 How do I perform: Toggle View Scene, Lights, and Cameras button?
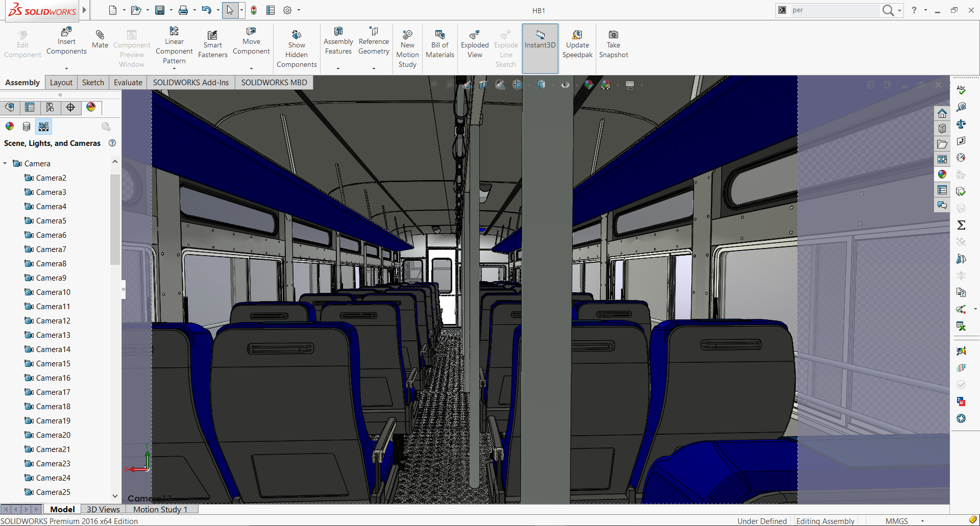tap(44, 127)
